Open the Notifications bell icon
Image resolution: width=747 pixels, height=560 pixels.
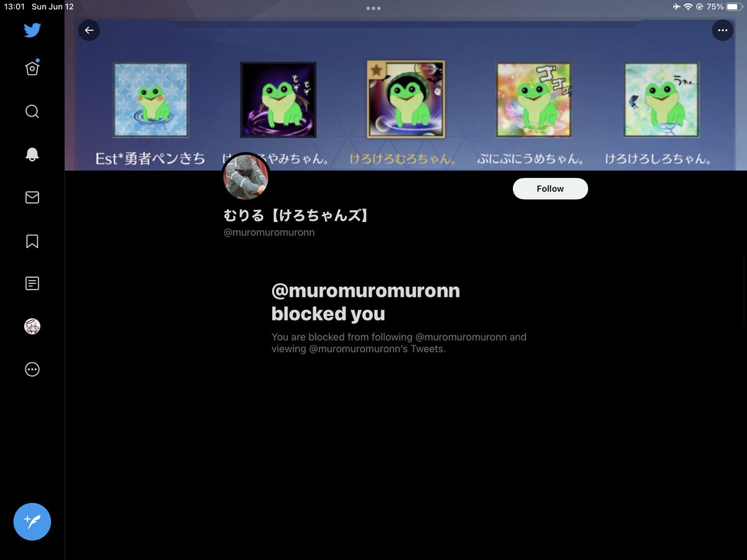click(32, 154)
